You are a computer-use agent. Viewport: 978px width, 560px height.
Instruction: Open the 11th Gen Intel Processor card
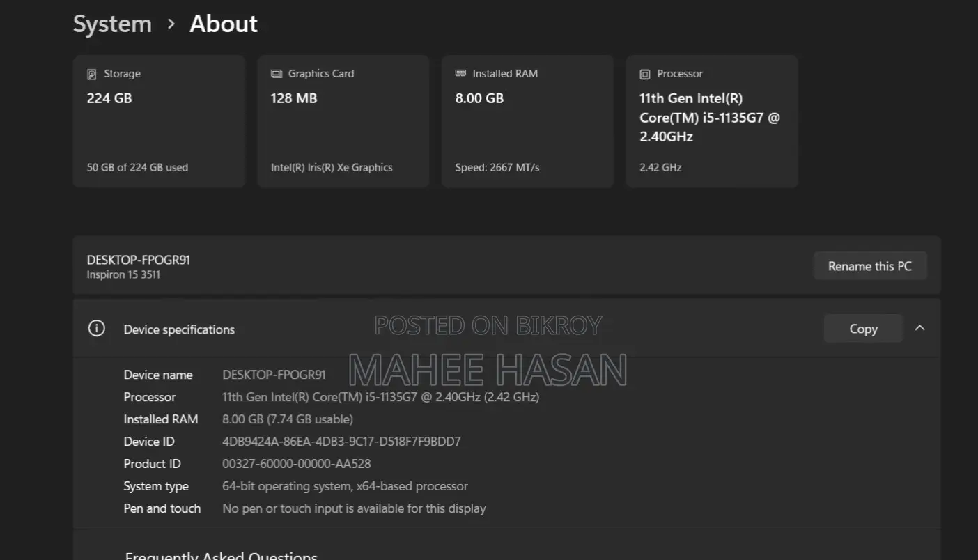coord(712,121)
